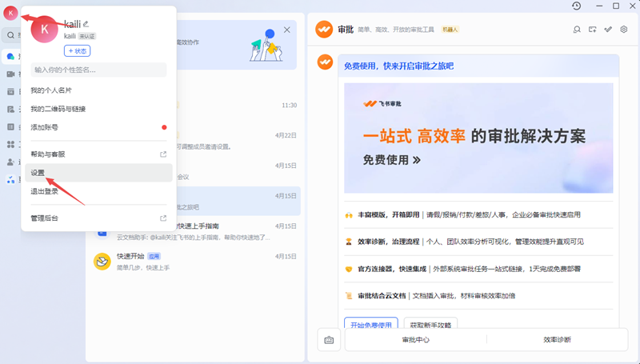
Task: Click the 审批 chat title
Action: coord(346,30)
